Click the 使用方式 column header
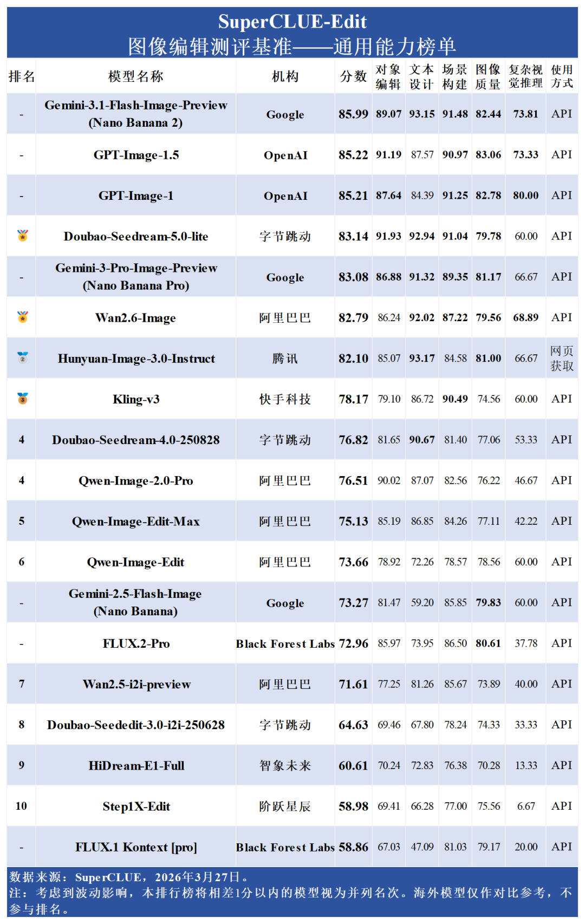Viewport: 585px width, 924px height. (562, 76)
